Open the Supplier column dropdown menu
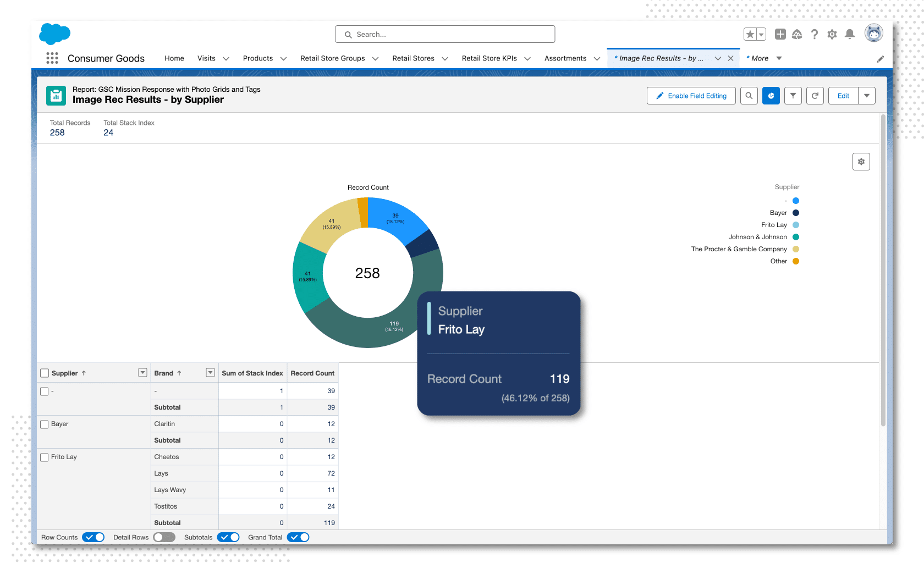Image resolution: width=924 pixels, height=574 pixels. pyautogui.click(x=142, y=373)
